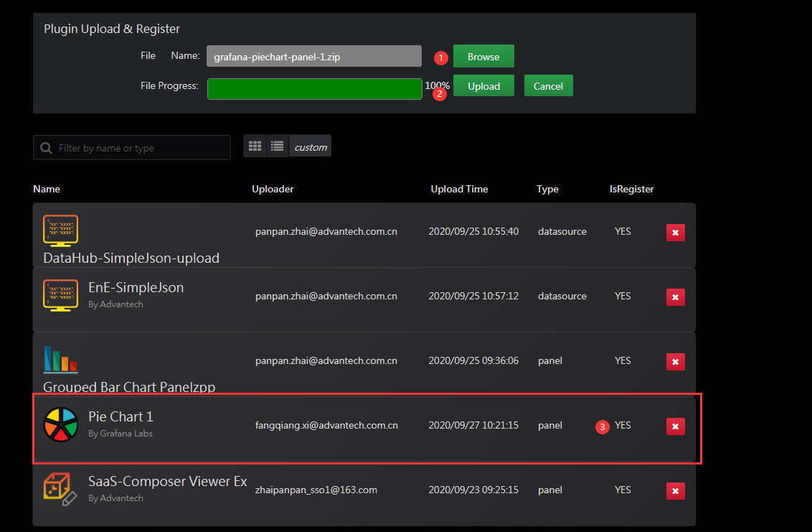Delete the DataHub-SimpleJson-upload plugin

coord(675,232)
